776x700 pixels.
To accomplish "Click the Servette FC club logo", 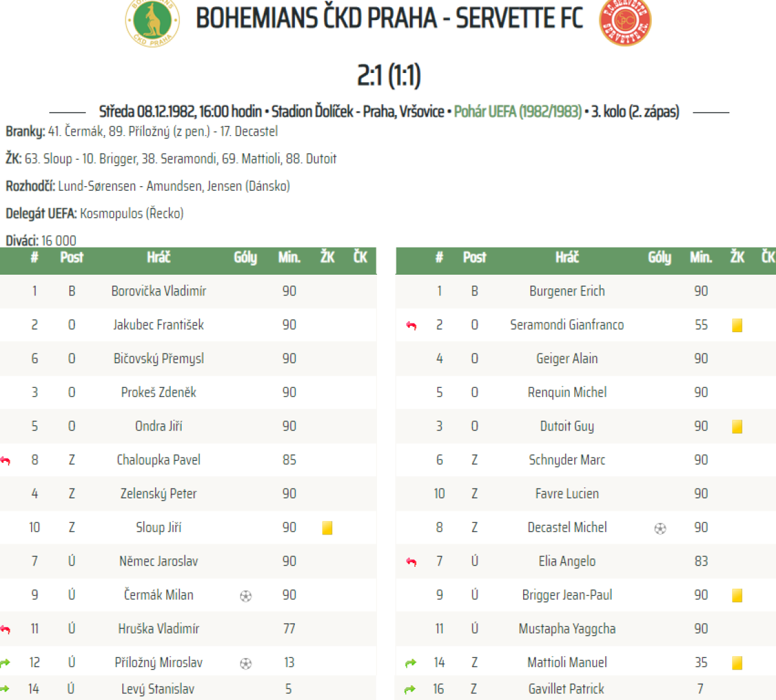I will point(625,23).
